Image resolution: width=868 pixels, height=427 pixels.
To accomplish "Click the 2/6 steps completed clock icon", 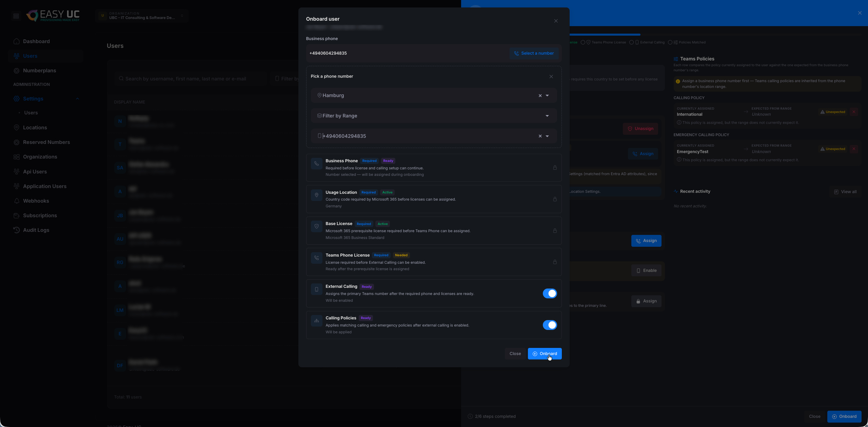I will [470, 416].
